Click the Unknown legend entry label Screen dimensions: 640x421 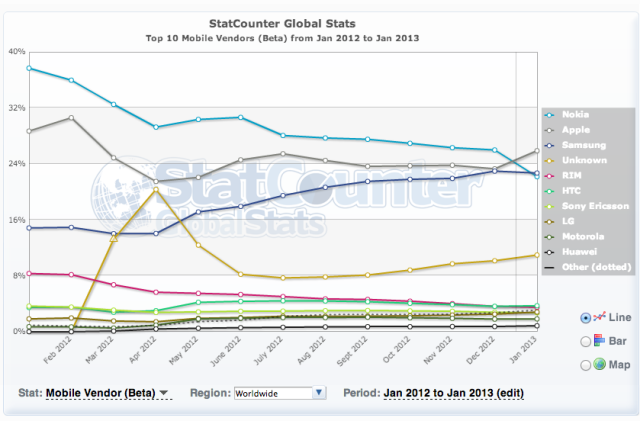pos(584,160)
